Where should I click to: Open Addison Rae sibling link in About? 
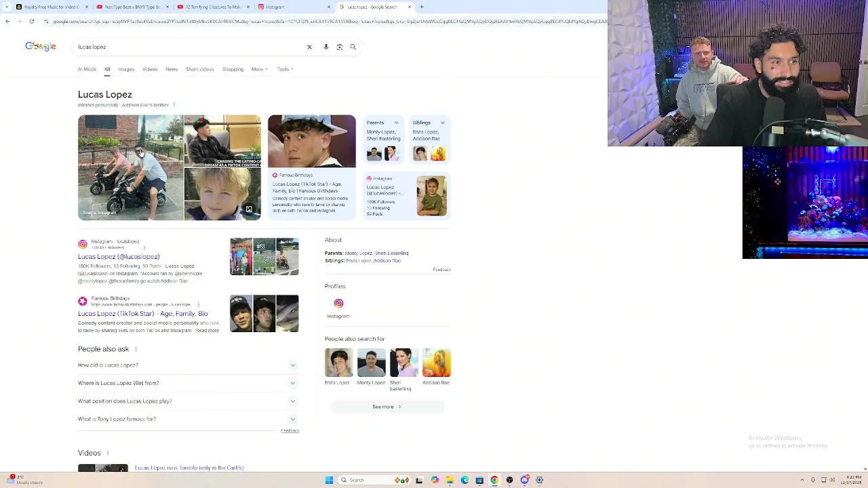coord(387,261)
